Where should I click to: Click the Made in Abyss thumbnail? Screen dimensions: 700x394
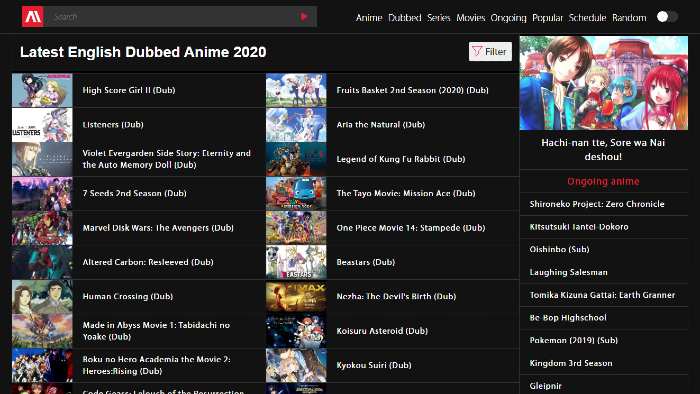click(x=42, y=331)
